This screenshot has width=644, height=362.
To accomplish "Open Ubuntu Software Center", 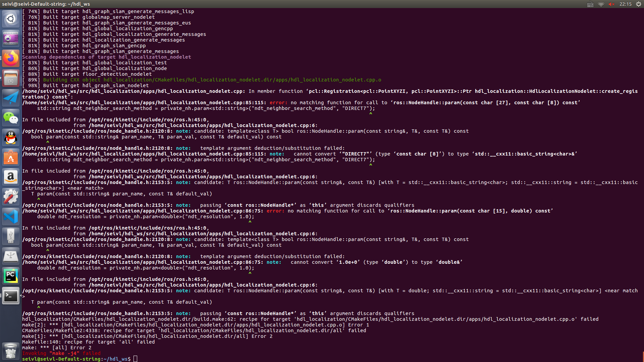I will click(x=11, y=157).
